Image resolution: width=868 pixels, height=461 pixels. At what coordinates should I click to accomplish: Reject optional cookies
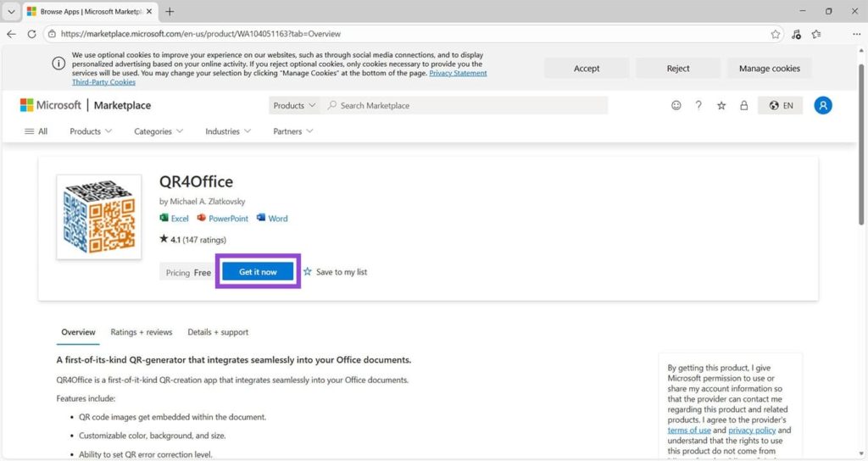tap(678, 68)
